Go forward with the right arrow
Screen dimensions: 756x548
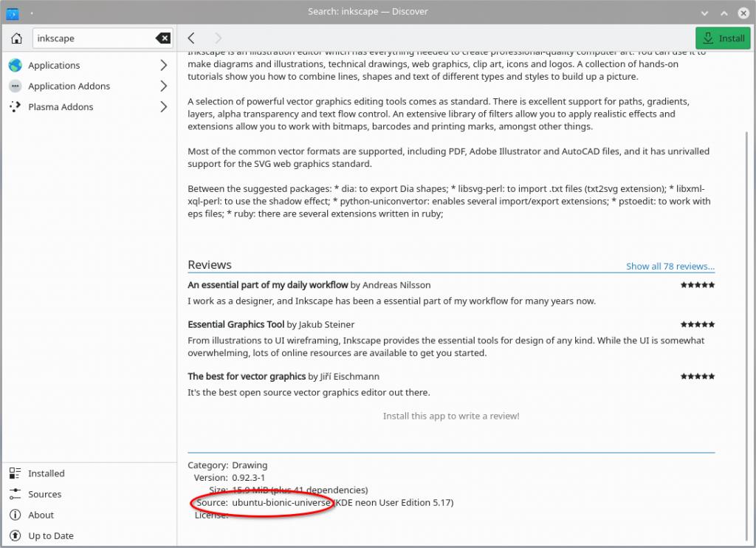(x=218, y=38)
